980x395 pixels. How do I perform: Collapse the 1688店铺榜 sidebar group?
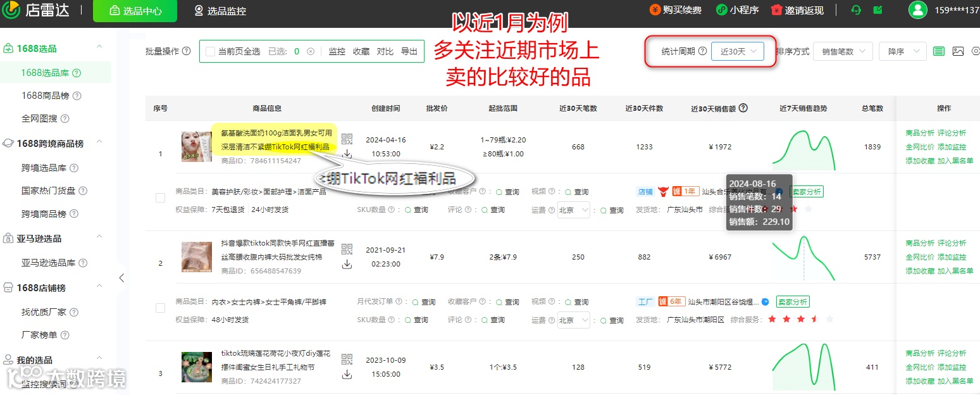(99, 287)
